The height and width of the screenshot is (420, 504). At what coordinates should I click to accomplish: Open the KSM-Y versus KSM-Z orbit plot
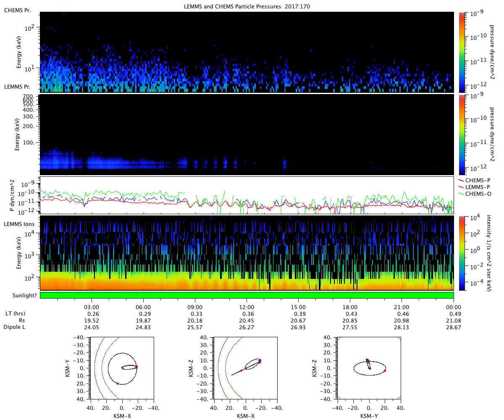[369, 367]
